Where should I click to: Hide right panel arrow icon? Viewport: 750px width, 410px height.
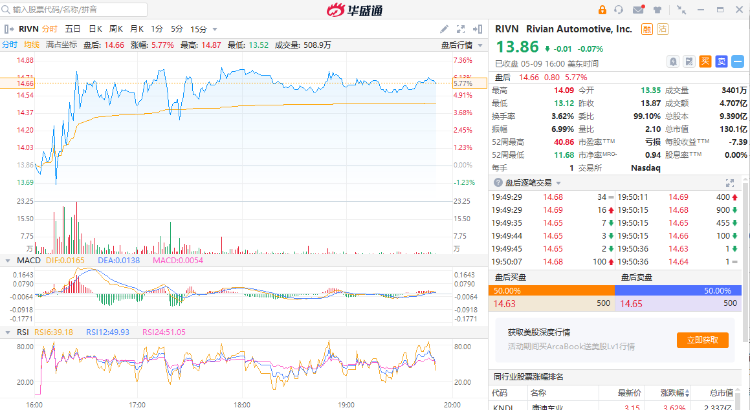(x=477, y=29)
